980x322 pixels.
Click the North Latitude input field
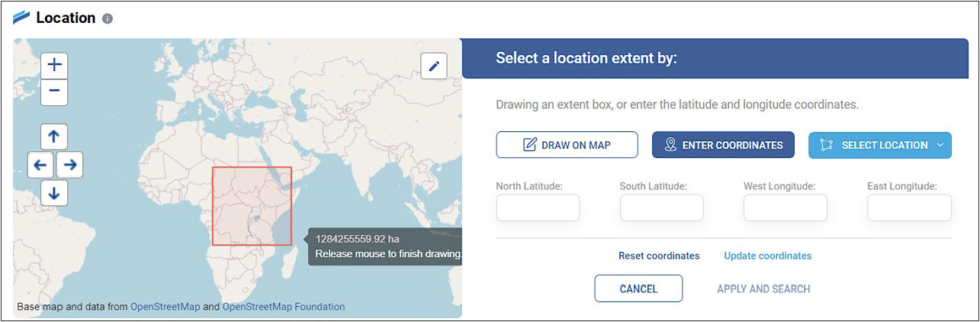click(x=538, y=208)
